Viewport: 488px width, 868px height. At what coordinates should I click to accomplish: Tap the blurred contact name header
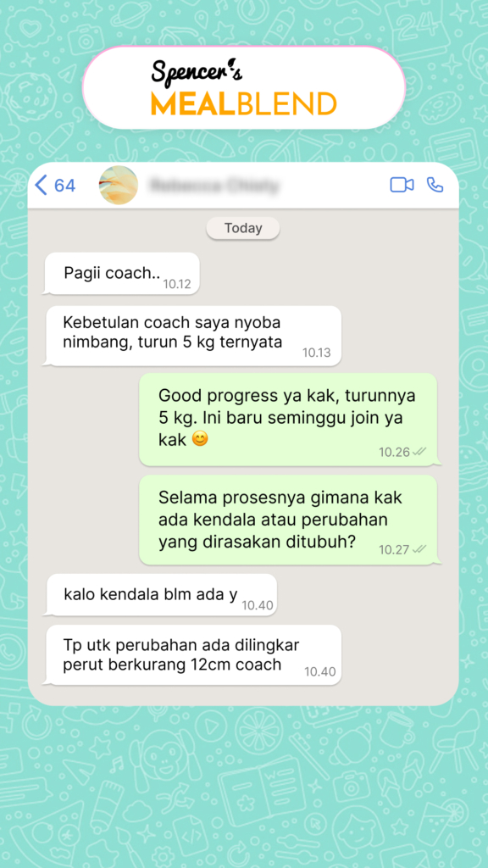pos(214,186)
